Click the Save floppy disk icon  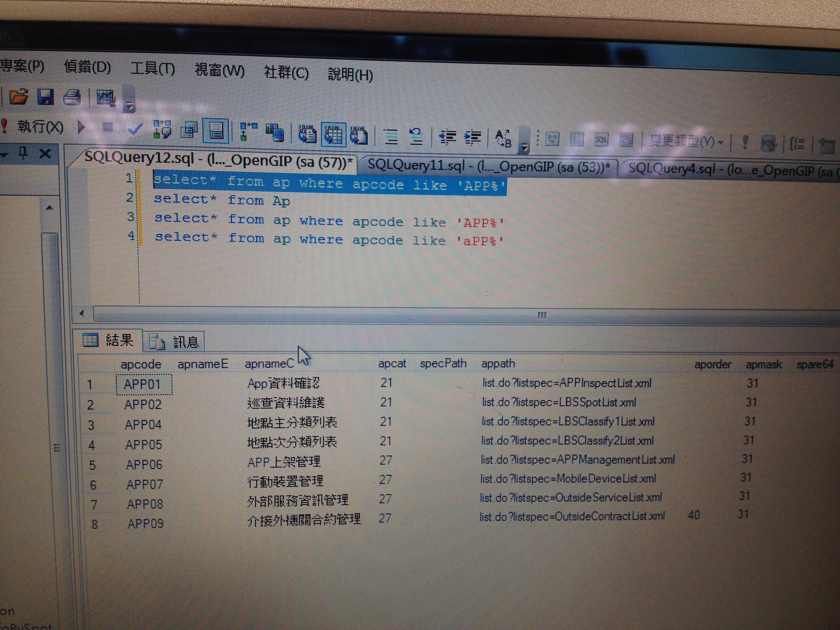coord(46,97)
